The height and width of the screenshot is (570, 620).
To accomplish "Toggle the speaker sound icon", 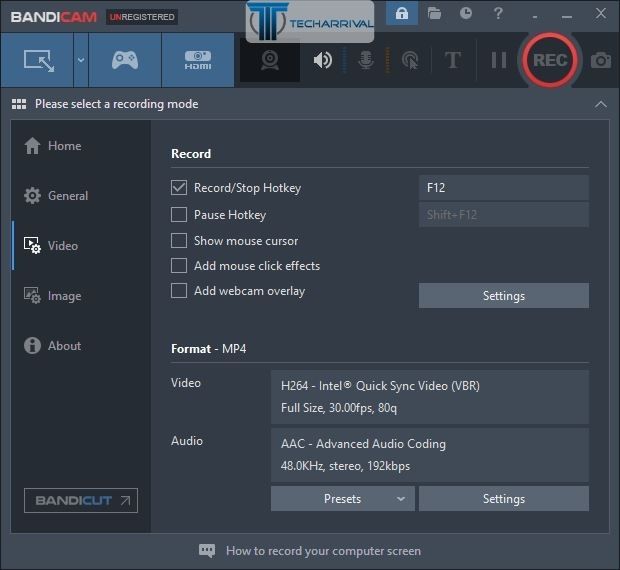I will (323, 60).
